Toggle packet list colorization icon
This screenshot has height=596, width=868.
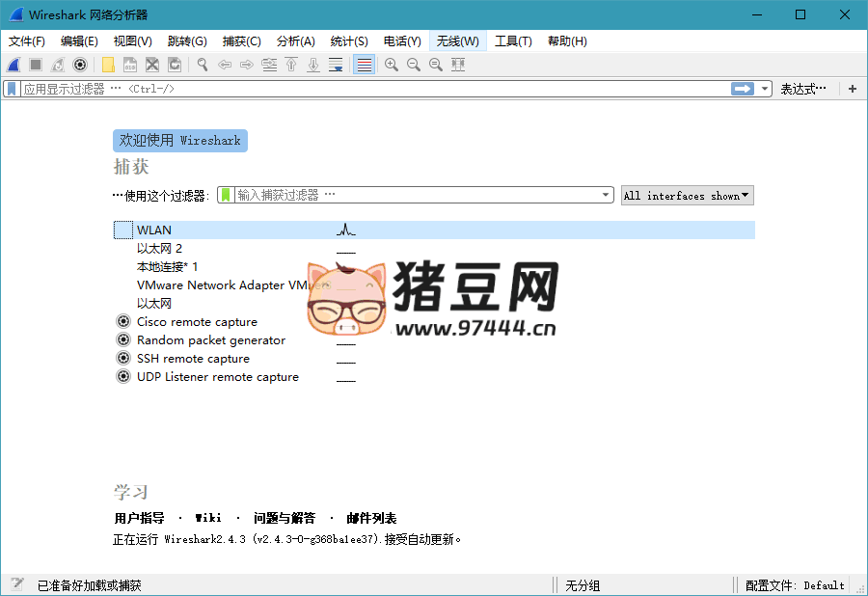click(362, 64)
